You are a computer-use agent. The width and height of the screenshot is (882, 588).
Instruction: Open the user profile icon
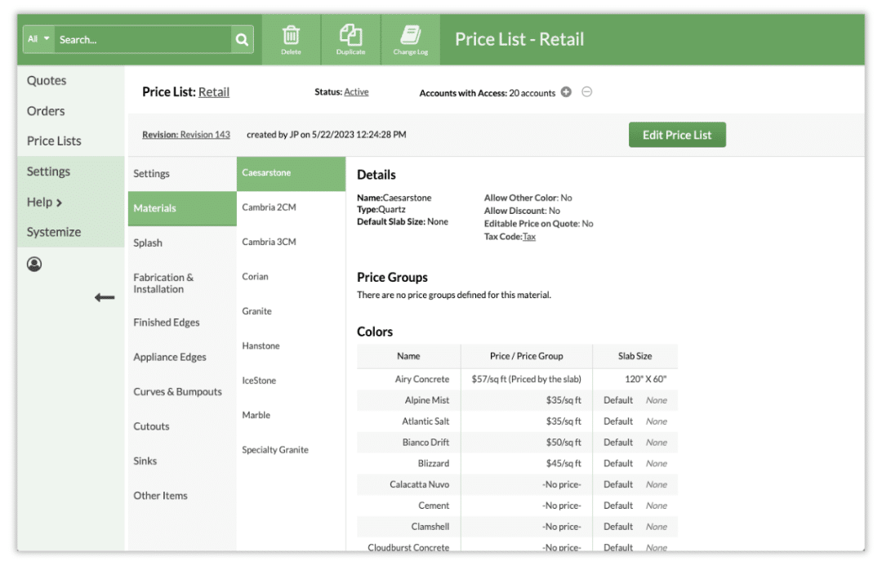34,265
